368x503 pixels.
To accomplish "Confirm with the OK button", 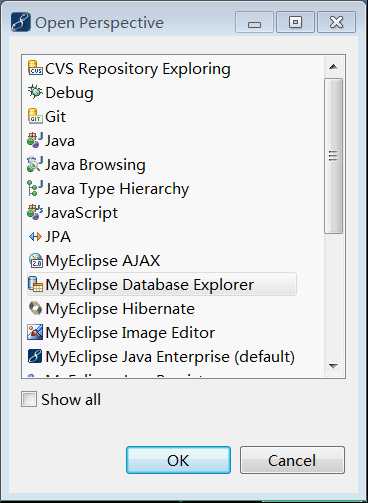I will [x=178, y=460].
